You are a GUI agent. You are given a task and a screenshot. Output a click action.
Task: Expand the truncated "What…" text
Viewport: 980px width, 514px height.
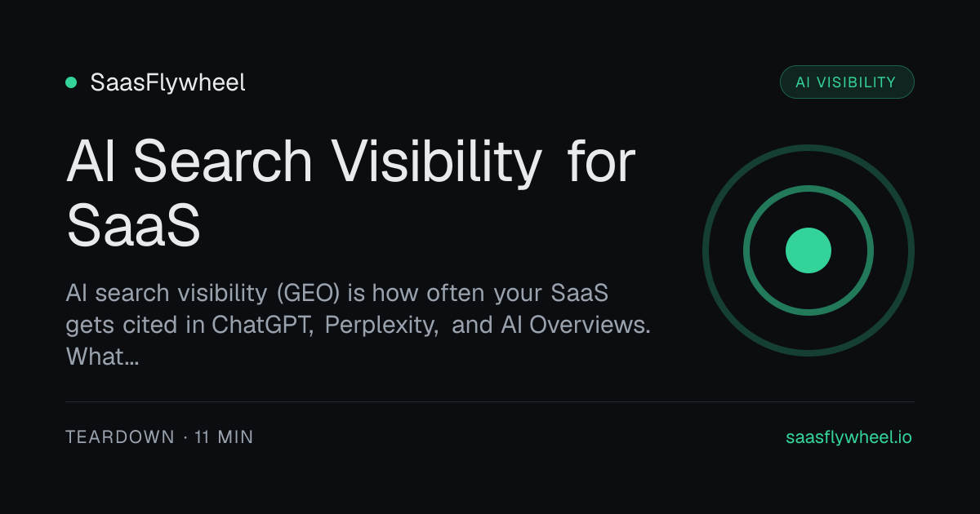click(x=102, y=357)
